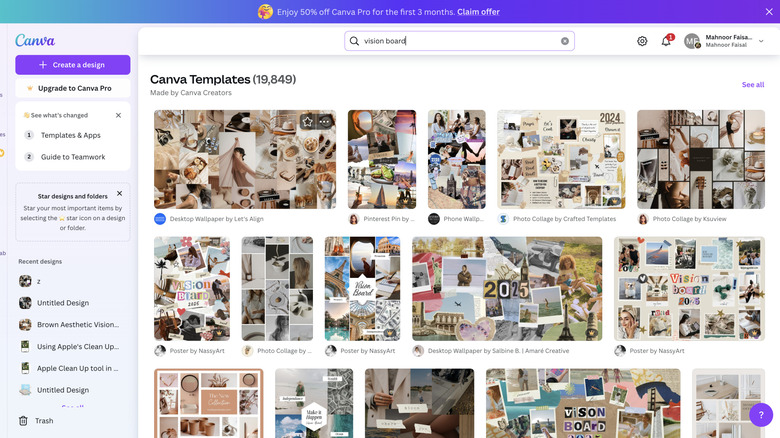Viewport: 780px width, 438px height.
Task: Open Vision Board 2026 poster by NassyArt
Action: tap(192, 289)
